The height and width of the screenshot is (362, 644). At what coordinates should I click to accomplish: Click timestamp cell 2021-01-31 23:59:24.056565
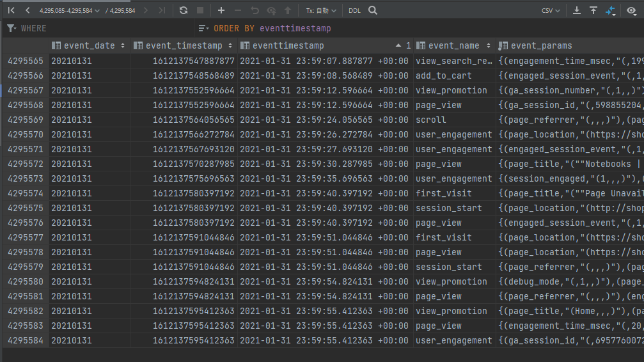326,120
